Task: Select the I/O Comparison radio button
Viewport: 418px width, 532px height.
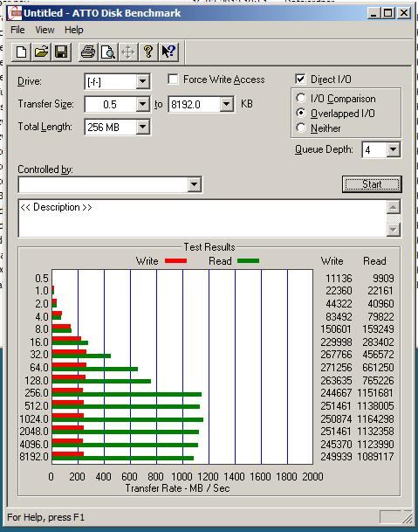Action: point(301,98)
